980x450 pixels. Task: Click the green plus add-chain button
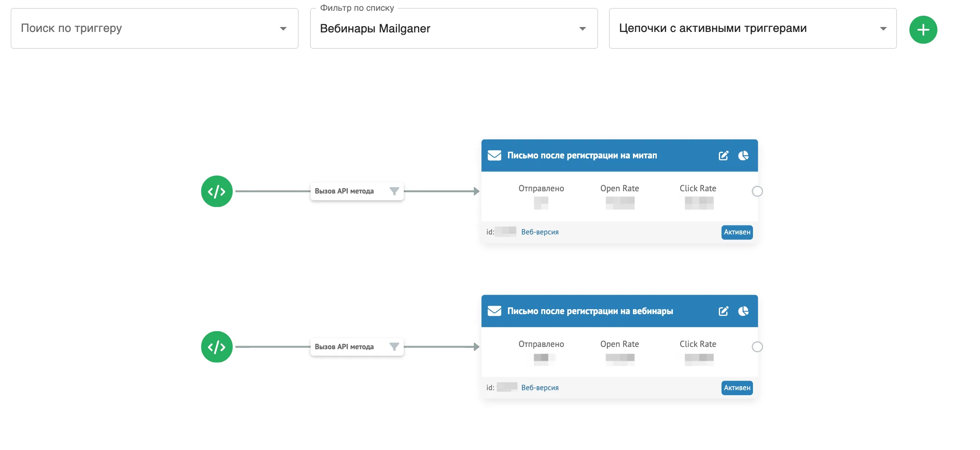pos(923,30)
